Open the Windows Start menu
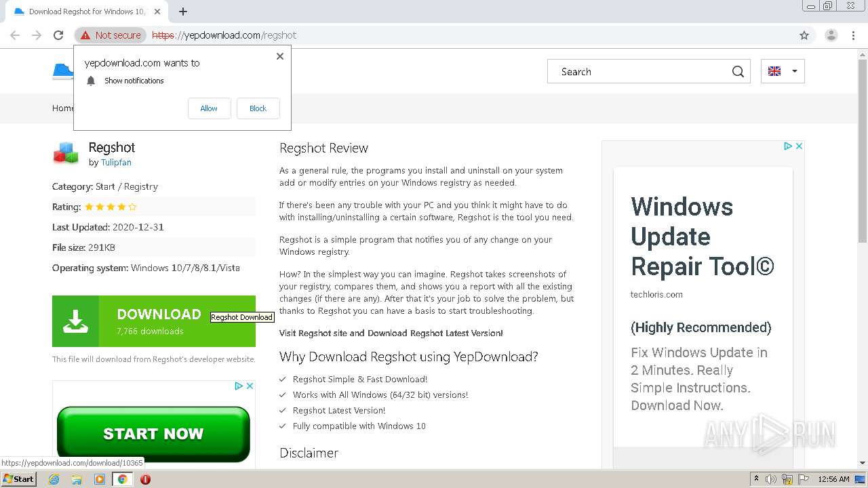868x488 pixels. (x=18, y=479)
